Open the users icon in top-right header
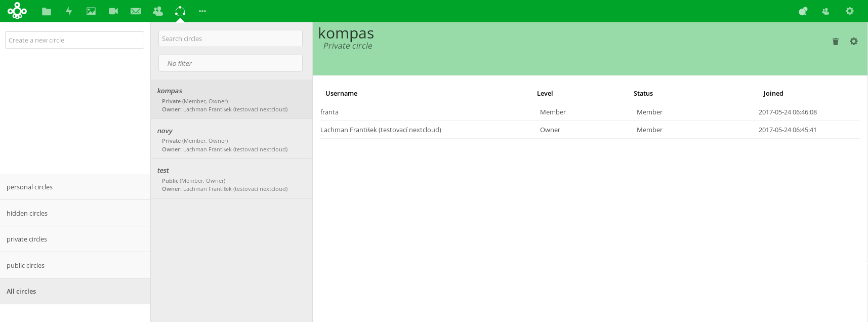The width and height of the screenshot is (868, 322). [x=825, y=11]
